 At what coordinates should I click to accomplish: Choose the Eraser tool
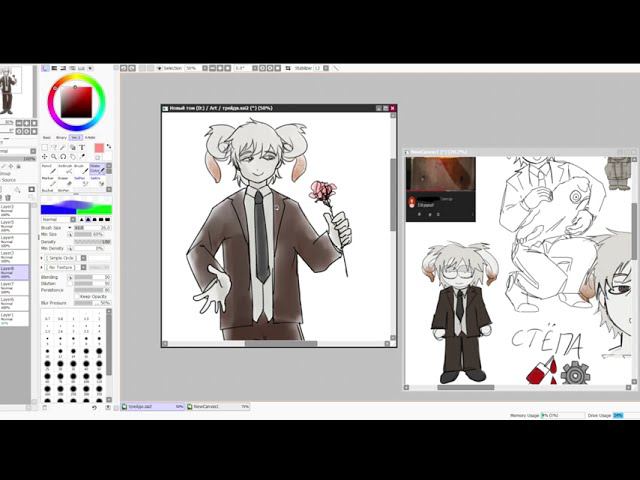click(x=63, y=181)
